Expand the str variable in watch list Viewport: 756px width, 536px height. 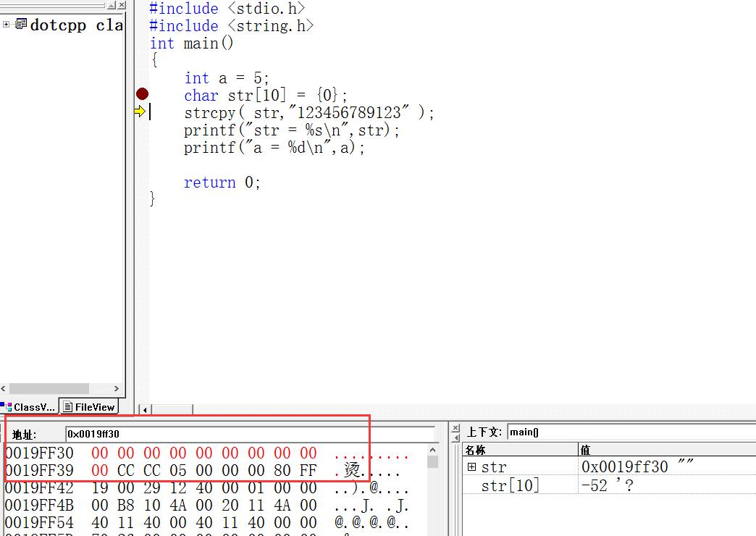point(472,467)
